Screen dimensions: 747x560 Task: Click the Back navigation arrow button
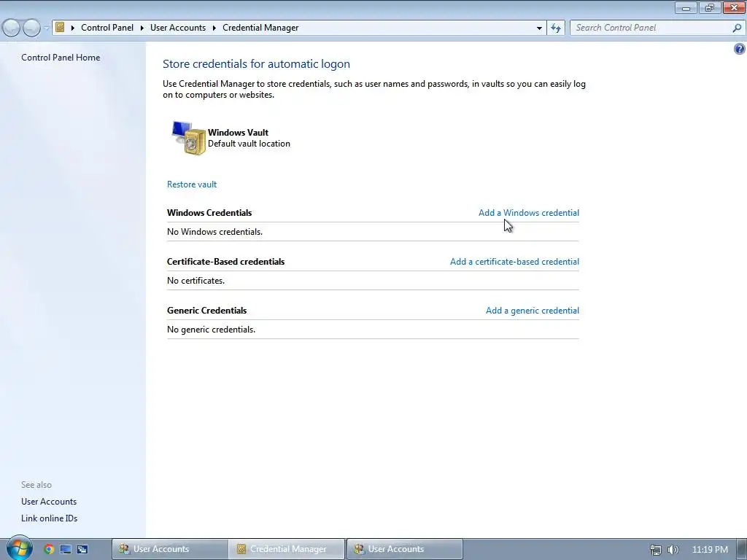pyautogui.click(x=12, y=28)
